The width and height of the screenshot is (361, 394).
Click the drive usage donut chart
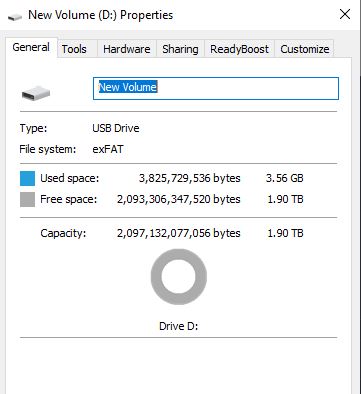tap(179, 277)
